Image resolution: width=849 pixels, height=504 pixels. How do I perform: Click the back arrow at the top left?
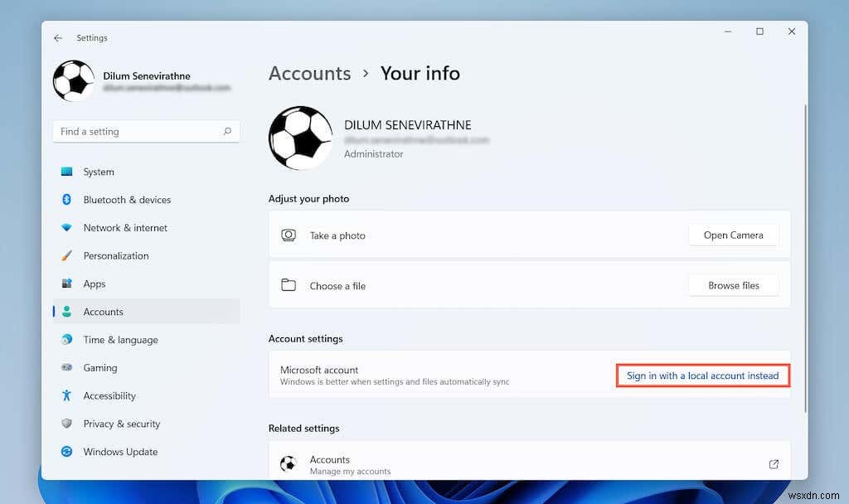click(x=58, y=37)
